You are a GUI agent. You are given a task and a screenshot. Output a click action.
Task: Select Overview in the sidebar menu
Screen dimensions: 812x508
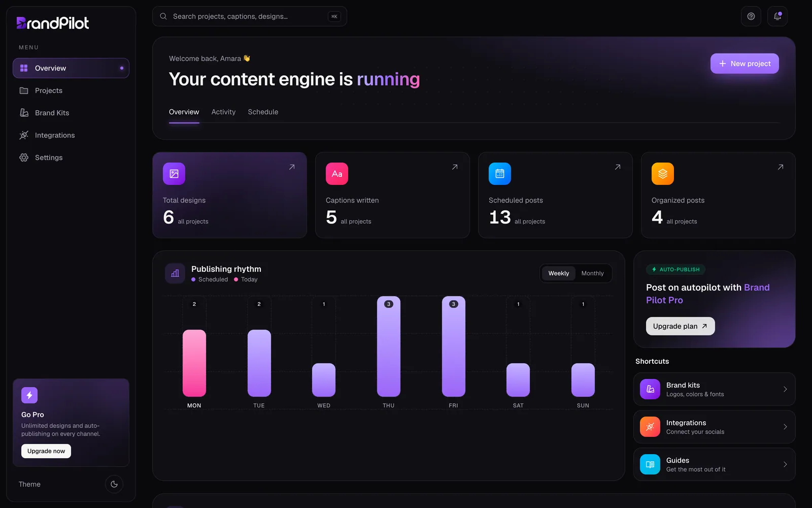71,68
